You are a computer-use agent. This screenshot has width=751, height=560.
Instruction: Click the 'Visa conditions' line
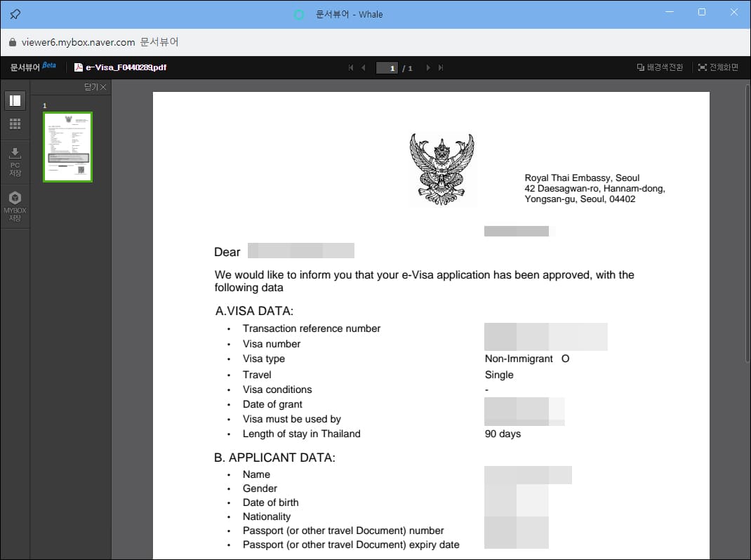click(x=277, y=389)
